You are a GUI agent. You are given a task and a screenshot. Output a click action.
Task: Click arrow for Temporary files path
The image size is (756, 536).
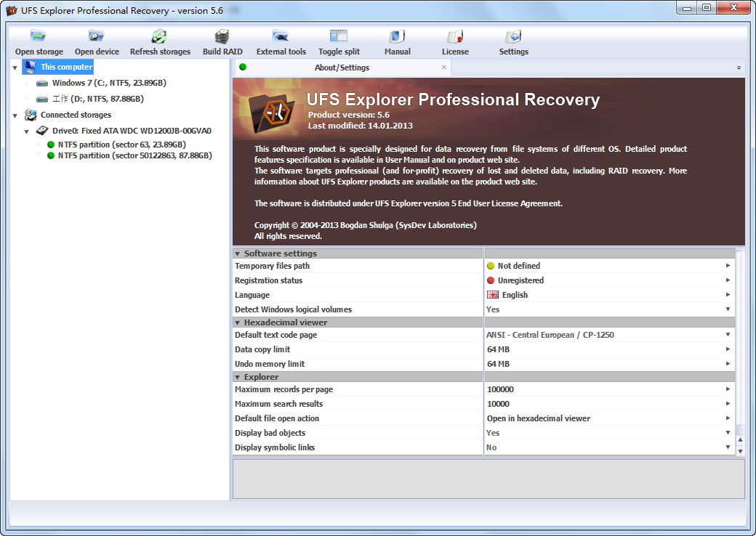point(728,265)
